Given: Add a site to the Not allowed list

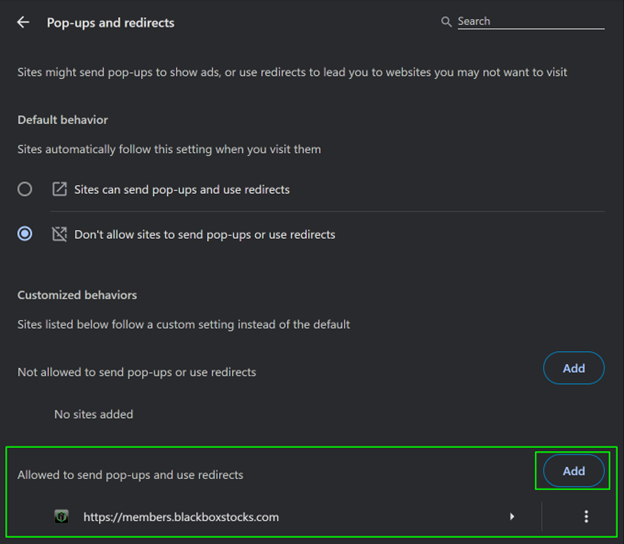Looking at the screenshot, I should click(573, 368).
